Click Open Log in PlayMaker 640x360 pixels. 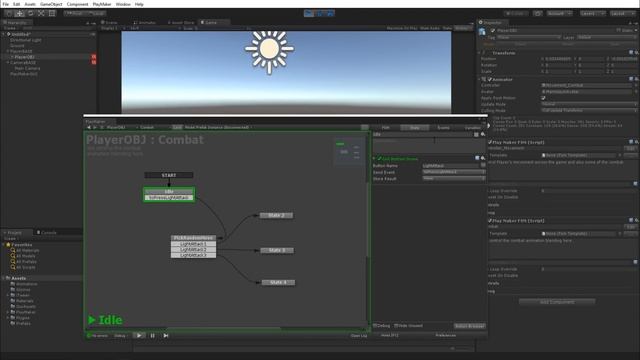coord(359,336)
